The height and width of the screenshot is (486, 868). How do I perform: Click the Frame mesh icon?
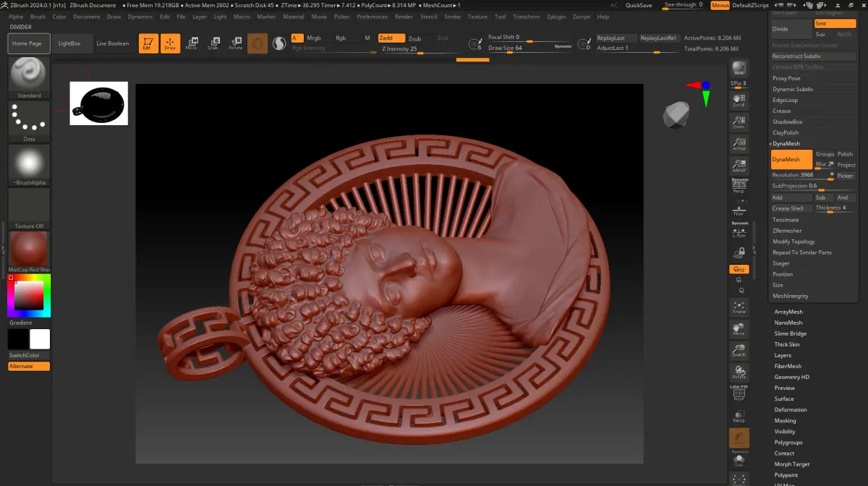click(x=739, y=307)
